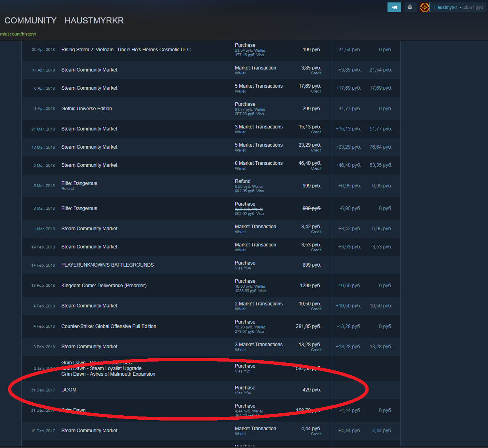488x448 pixels.
Task: Open the envelope inbox notifications icon
Action: click(x=410, y=7)
